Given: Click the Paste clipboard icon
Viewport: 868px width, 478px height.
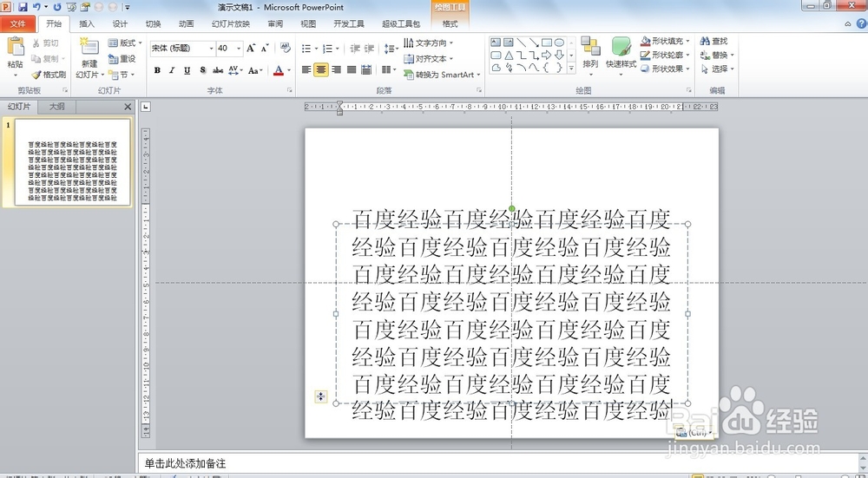Looking at the screenshot, I should point(16,47).
